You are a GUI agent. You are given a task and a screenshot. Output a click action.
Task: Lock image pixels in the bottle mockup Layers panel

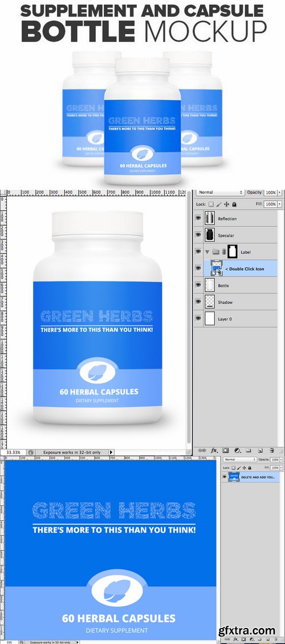click(219, 204)
